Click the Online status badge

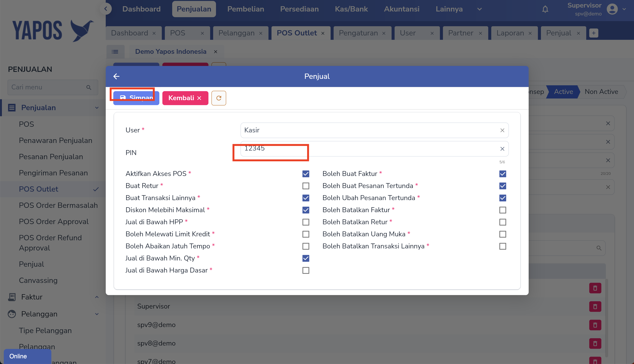pyautogui.click(x=28, y=356)
